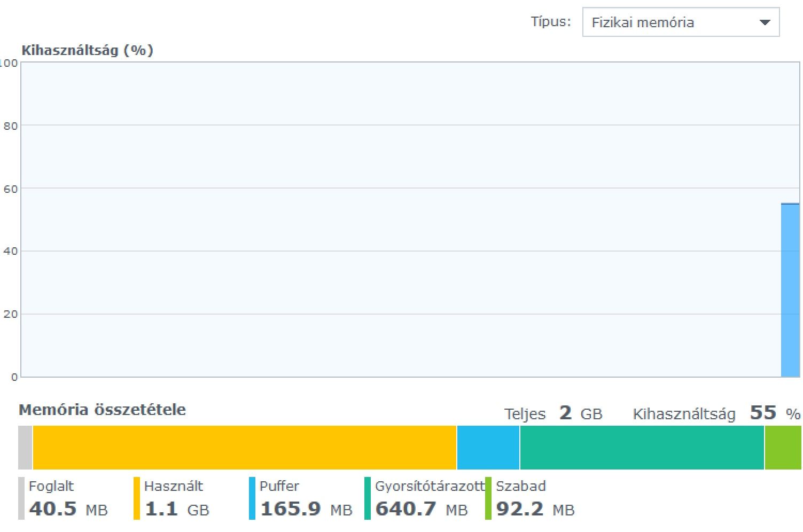Click the yellow Használt legend swatch
803x532 pixels.
137,498
